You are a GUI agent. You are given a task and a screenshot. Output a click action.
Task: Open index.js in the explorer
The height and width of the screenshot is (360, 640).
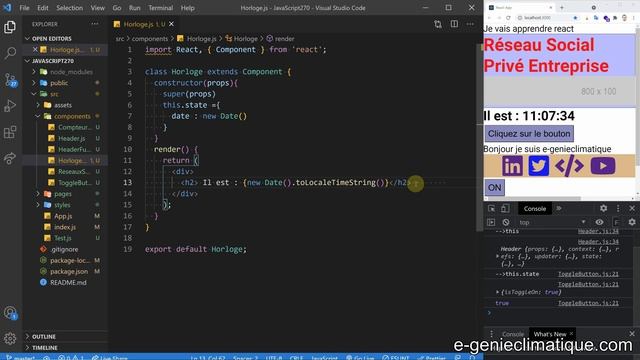coord(65,227)
